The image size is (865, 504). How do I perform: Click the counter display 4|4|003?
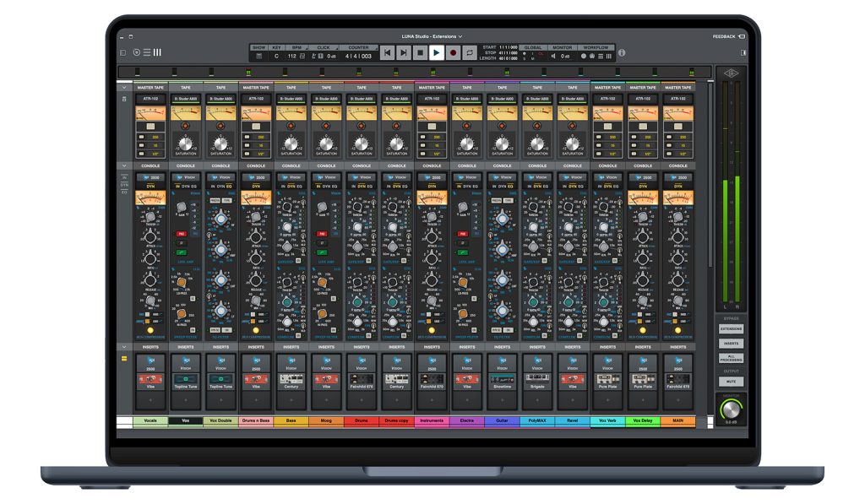(358, 57)
